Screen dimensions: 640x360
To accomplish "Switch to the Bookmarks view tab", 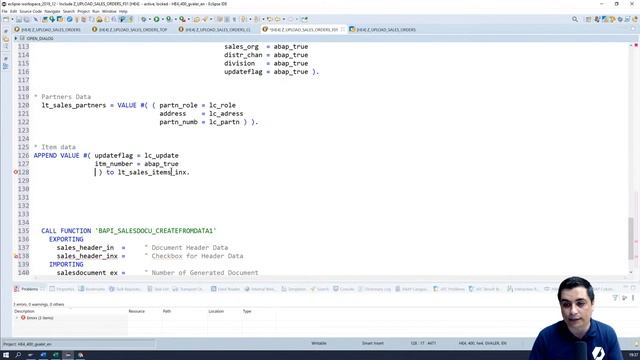I will (91, 289).
